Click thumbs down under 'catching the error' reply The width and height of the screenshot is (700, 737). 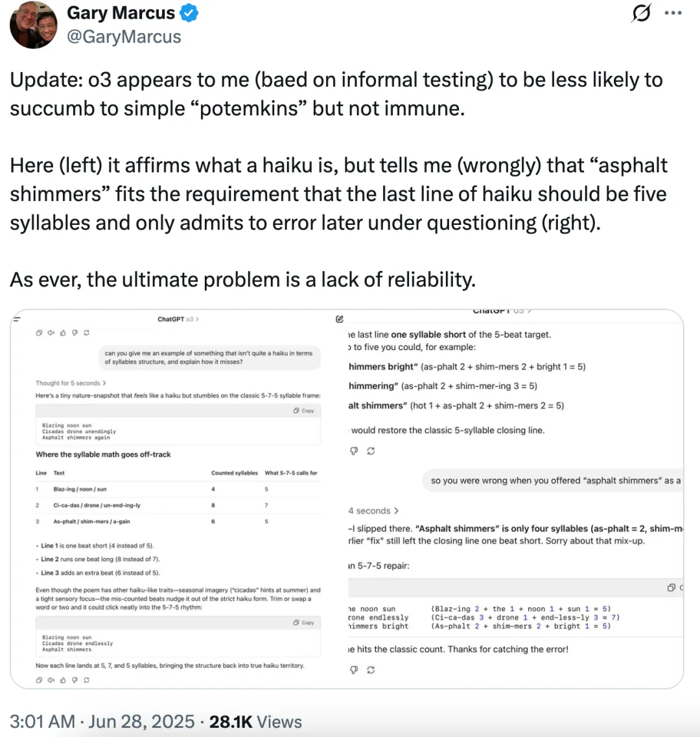click(354, 670)
